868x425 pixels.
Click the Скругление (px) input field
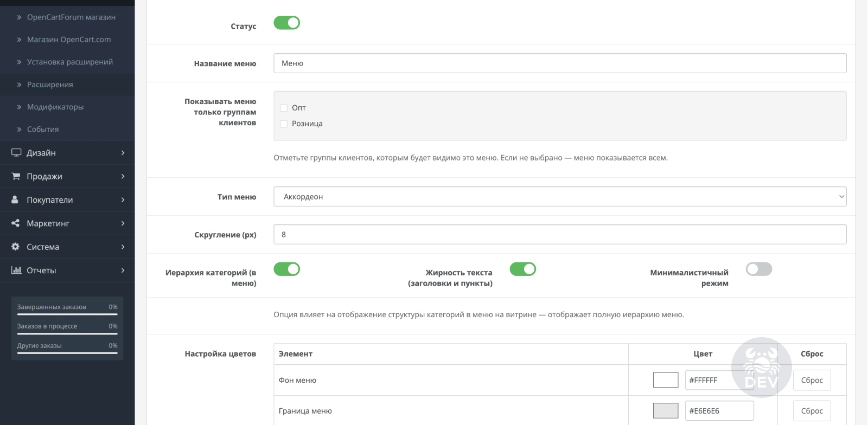tap(560, 234)
